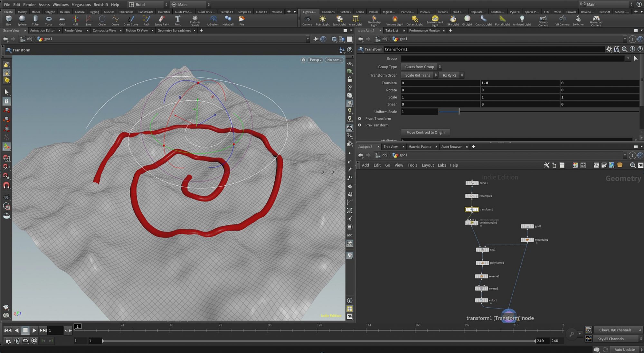Select the color1 node
Image resolution: width=644 pixels, height=353 pixels.
(481, 300)
